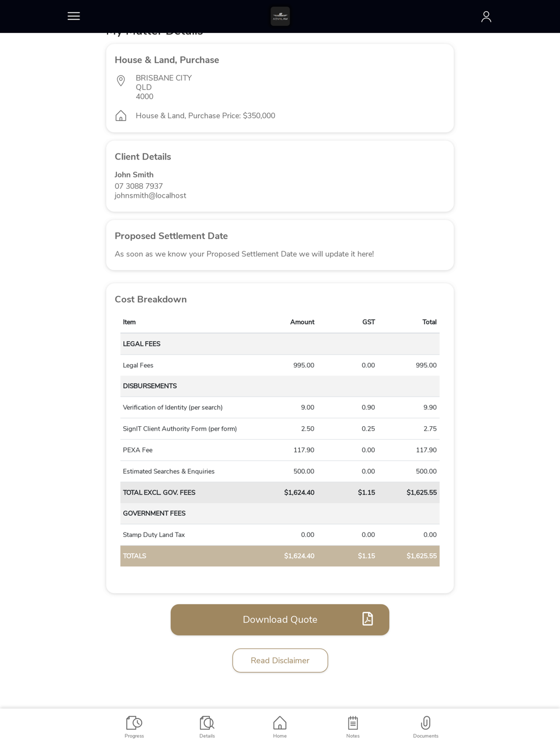Screen dimensions: 560x747
Task: Read the disclaimer
Action: coord(280,660)
